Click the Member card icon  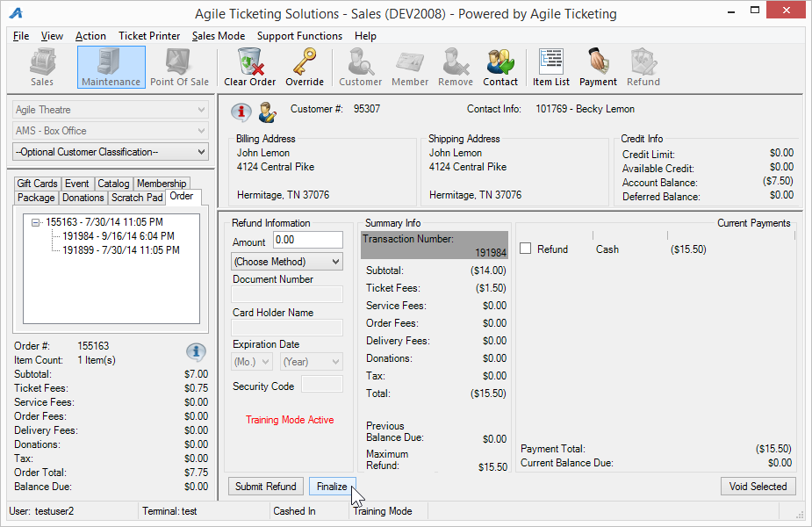[x=410, y=68]
